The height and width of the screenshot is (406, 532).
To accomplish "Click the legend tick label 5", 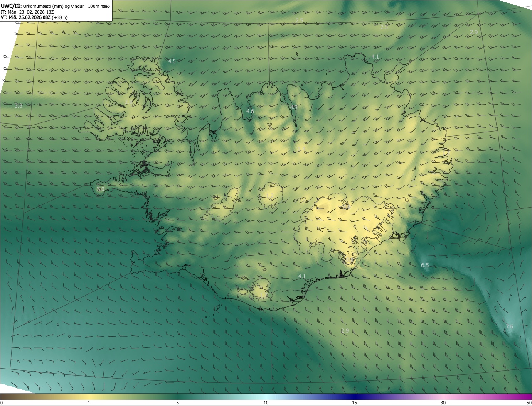I will (177, 403).
